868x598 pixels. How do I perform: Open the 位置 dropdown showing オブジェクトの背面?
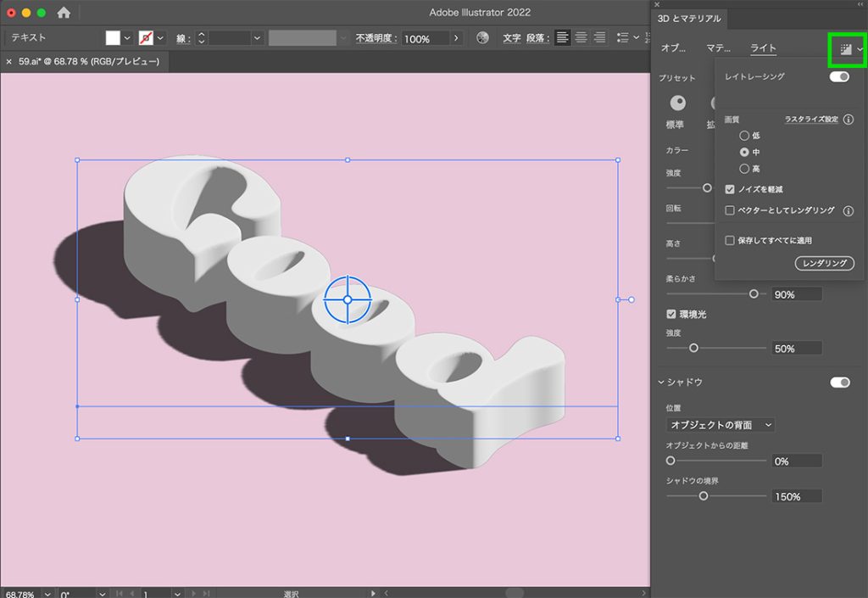coord(720,424)
